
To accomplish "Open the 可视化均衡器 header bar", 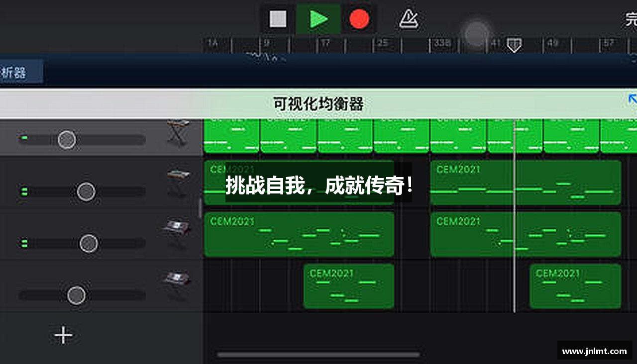I will click(x=318, y=104).
